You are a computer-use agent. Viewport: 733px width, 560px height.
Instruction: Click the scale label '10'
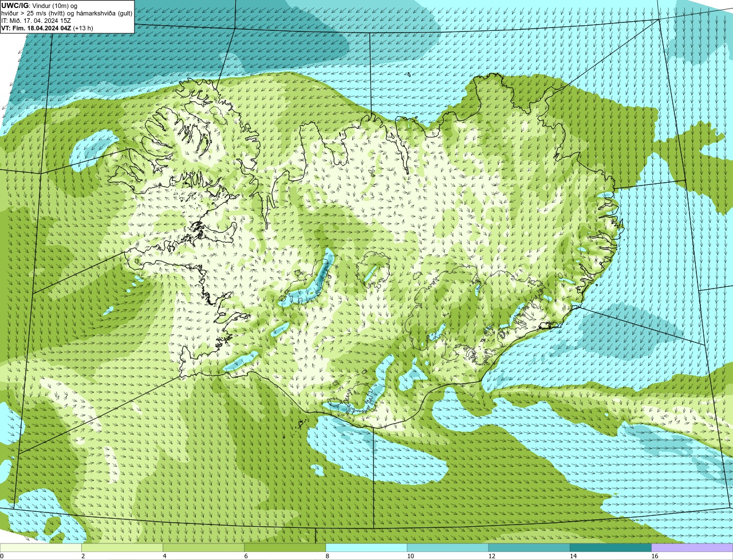pyautogui.click(x=410, y=556)
